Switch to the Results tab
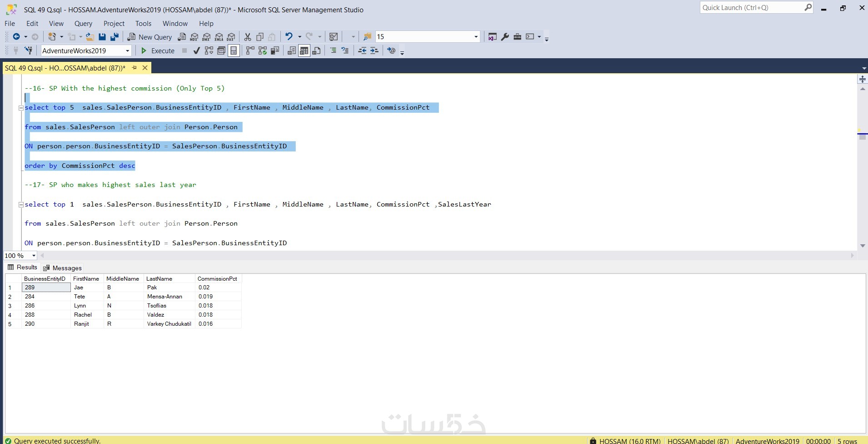This screenshot has width=868, height=444. click(x=22, y=267)
